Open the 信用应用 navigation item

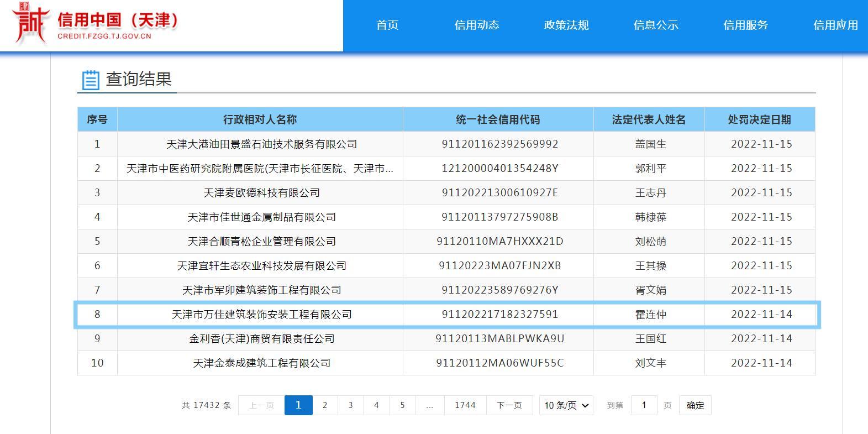[835, 25]
